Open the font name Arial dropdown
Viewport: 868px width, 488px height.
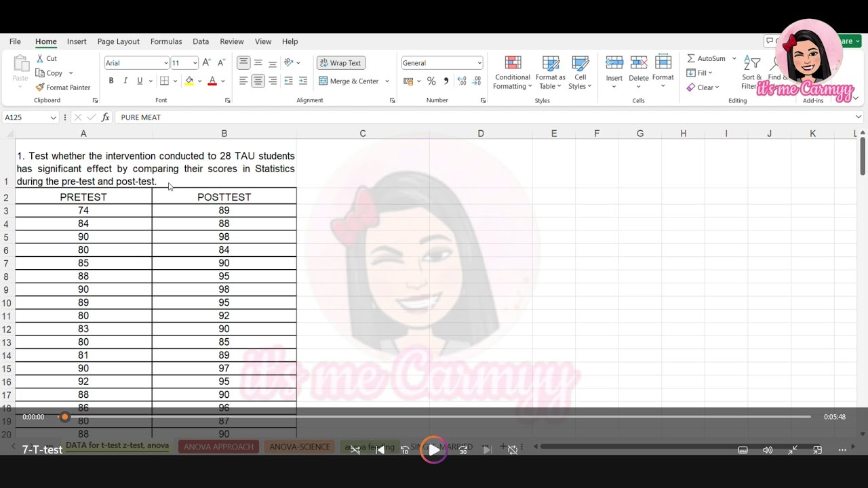166,63
